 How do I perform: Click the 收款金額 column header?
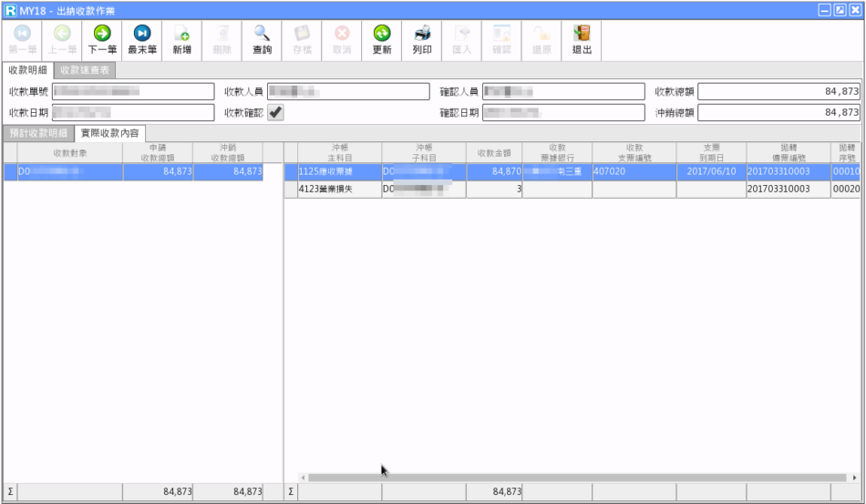pos(494,153)
